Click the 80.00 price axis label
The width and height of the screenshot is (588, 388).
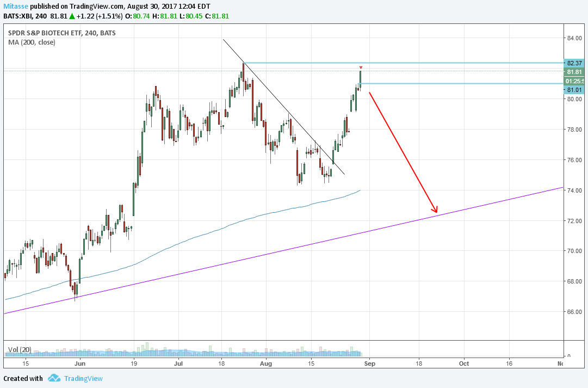574,99
